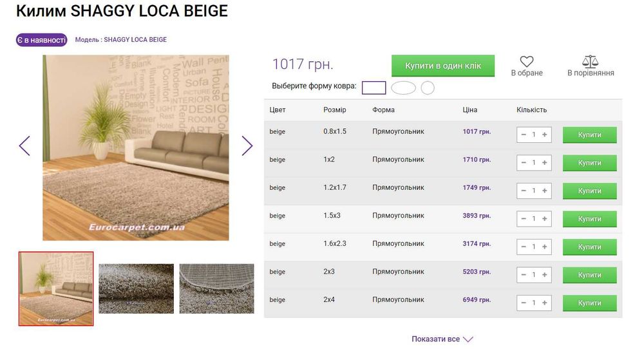644x349 pixels.
Task: Select the rectangle carpet shape
Action: point(374,88)
